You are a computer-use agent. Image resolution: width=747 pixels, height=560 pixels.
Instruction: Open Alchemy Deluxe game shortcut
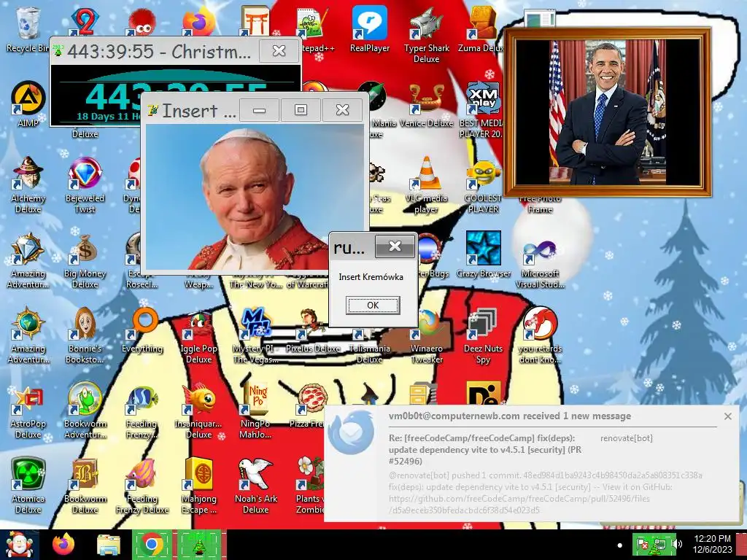[28, 184]
